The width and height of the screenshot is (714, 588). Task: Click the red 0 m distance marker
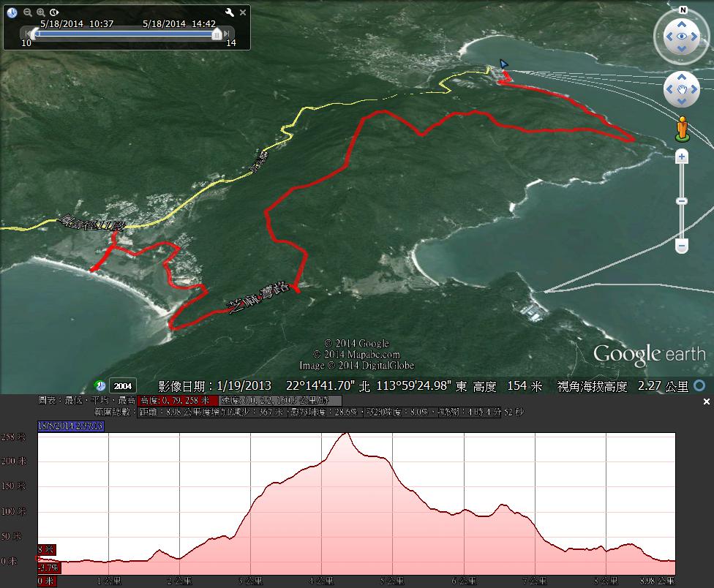pos(47,581)
